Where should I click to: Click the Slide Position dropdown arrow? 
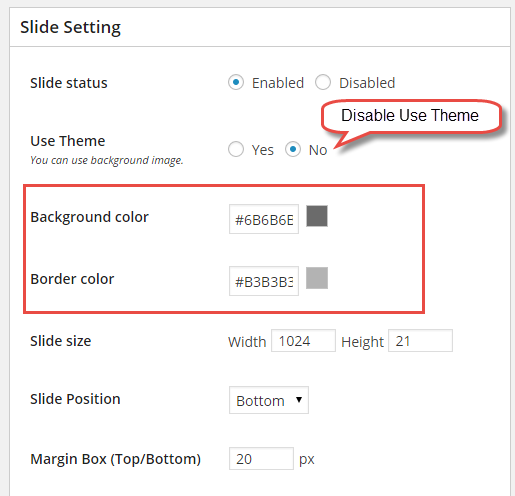(x=299, y=400)
